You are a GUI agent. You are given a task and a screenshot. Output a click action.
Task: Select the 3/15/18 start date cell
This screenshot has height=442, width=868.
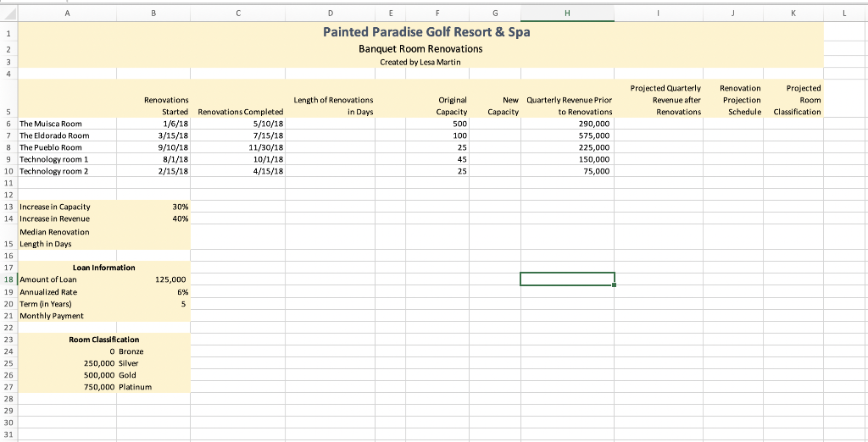(153, 135)
